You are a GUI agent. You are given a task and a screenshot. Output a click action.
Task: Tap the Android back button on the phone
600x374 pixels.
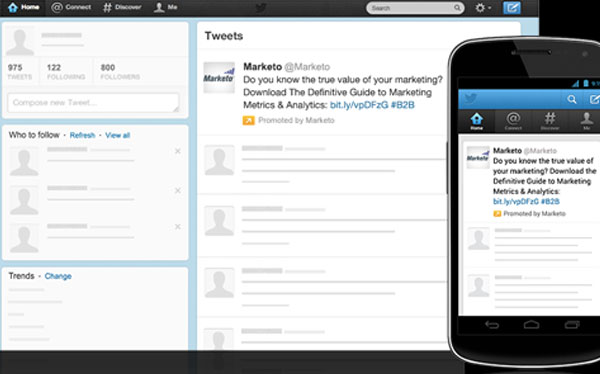(x=492, y=325)
